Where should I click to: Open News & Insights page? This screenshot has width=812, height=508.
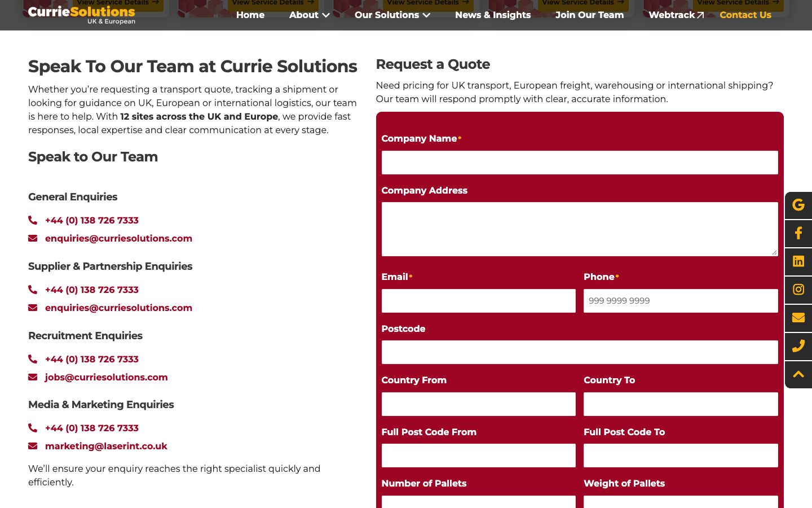pos(493,15)
